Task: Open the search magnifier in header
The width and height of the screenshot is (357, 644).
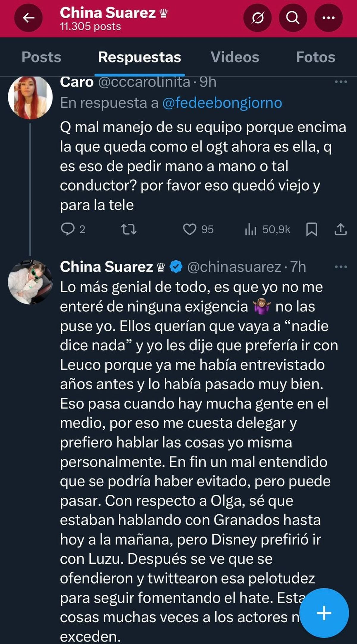Action: [293, 18]
